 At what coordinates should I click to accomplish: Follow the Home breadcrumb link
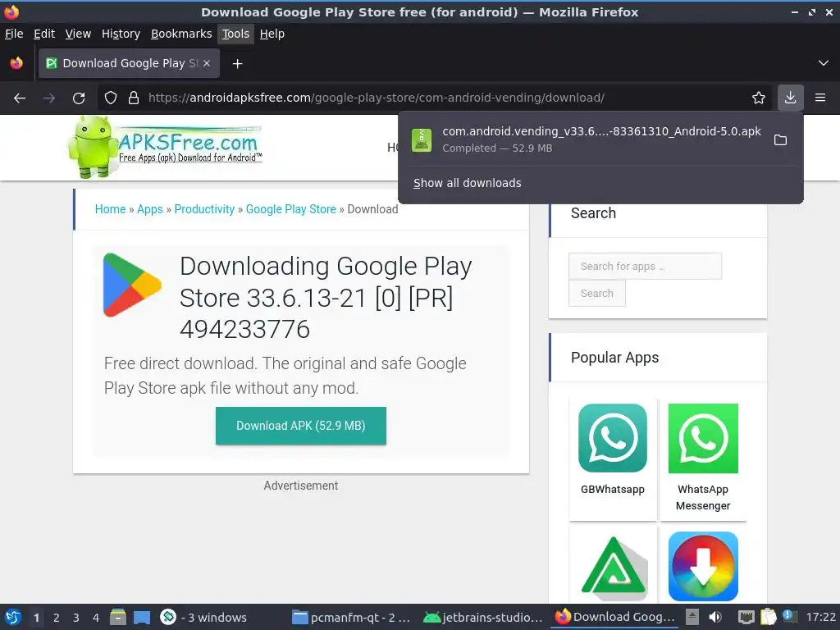(x=111, y=209)
